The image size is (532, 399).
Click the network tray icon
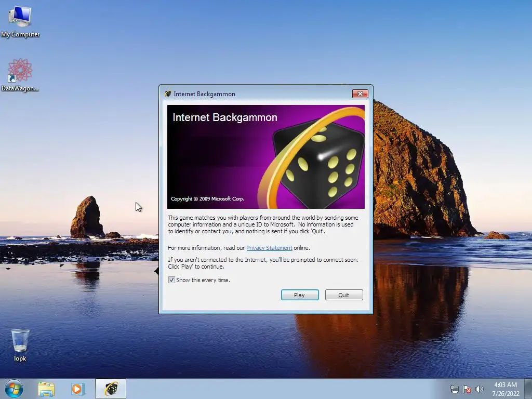tap(454, 389)
